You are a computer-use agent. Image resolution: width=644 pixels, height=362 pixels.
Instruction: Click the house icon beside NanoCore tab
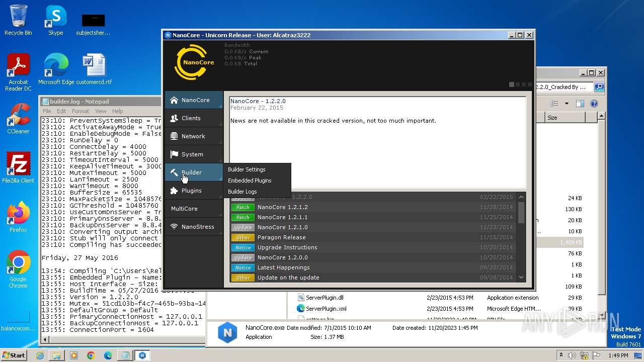click(174, 100)
